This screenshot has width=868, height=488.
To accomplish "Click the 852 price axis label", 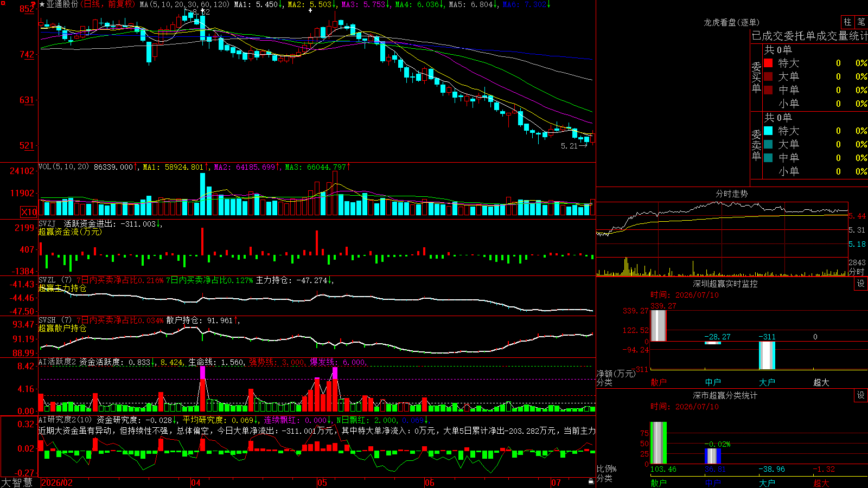I will [x=27, y=9].
